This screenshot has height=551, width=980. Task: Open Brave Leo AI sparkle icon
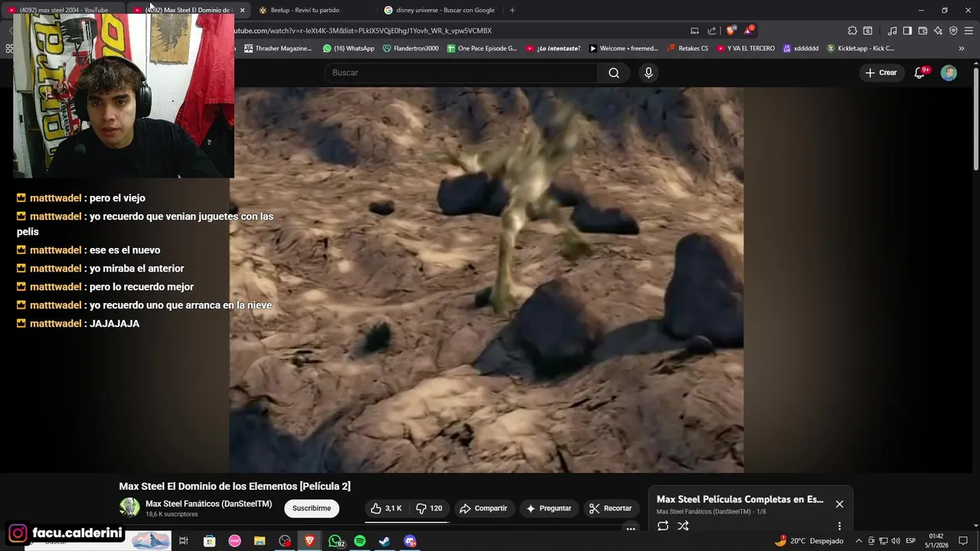tap(938, 31)
